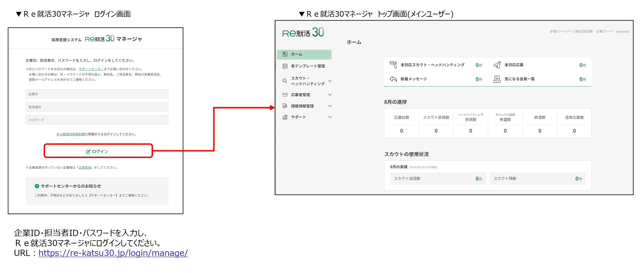Click the applicant management envelope icon

(x=285, y=95)
